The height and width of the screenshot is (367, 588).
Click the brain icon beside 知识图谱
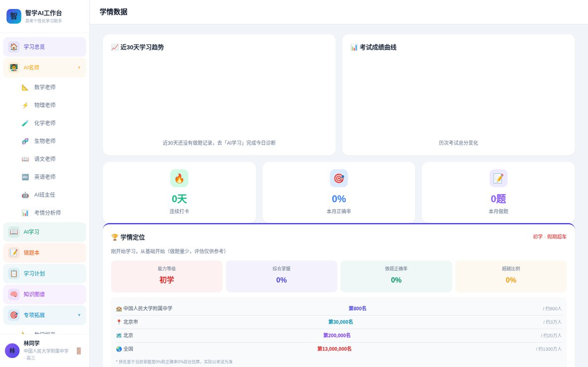pos(14,294)
